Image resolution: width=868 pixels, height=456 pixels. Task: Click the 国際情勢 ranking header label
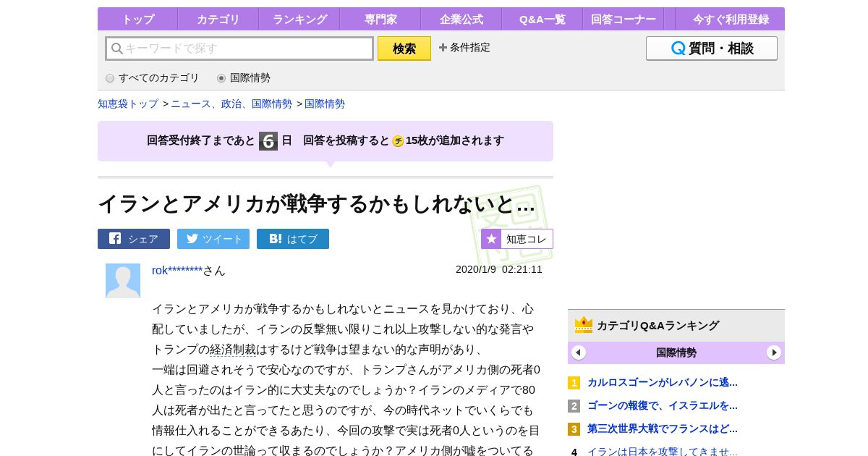[x=676, y=352]
